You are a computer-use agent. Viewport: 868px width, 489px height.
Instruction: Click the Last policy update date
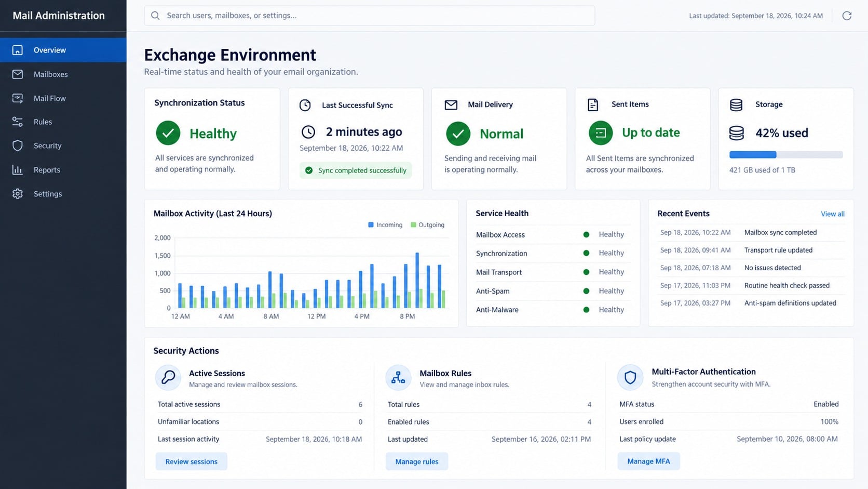pos(787,439)
